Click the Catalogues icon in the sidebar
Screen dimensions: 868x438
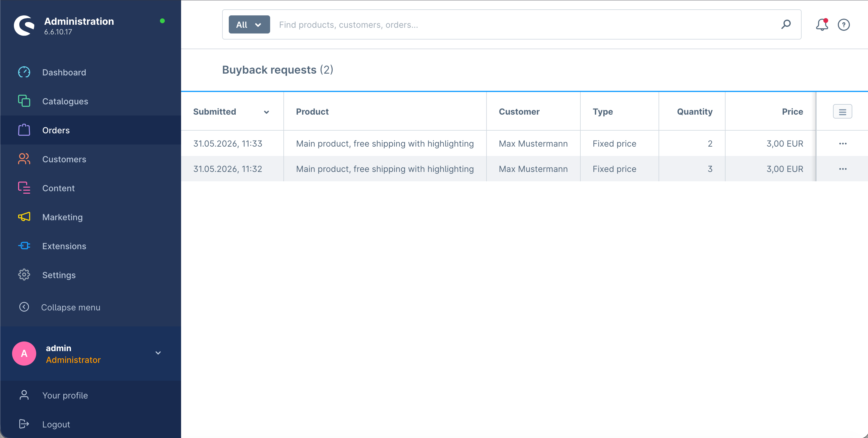point(24,101)
